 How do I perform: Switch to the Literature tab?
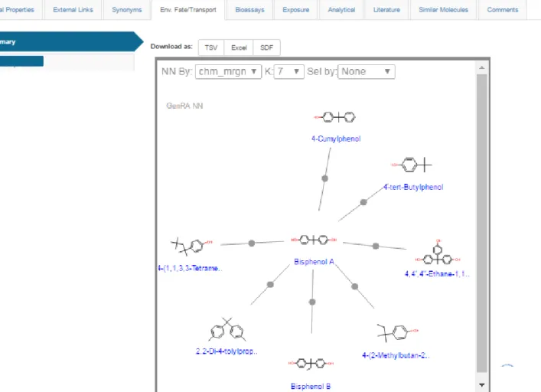pyautogui.click(x=386, y=10)
